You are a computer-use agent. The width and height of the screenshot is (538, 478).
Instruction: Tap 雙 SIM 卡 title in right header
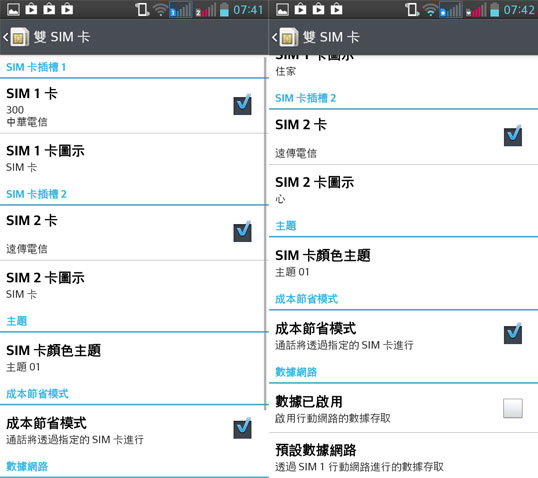pyautogui.click(x=331, y=37)
